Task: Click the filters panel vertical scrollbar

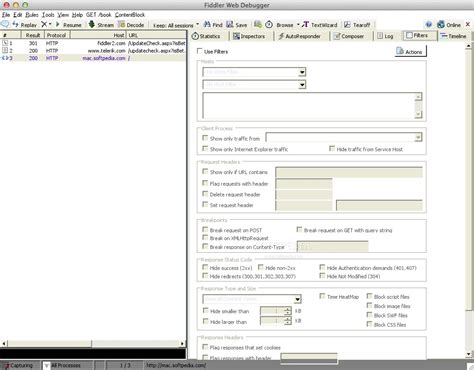Action: [468, 200]
